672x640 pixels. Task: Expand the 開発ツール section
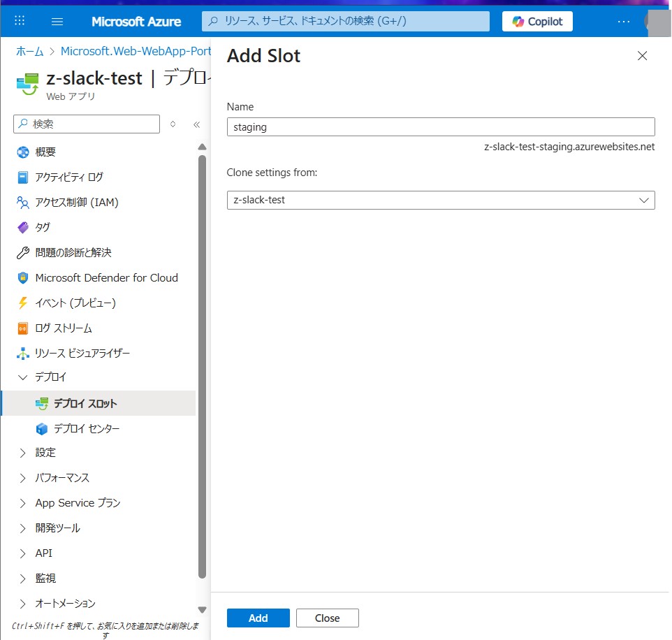pos(23,528)
